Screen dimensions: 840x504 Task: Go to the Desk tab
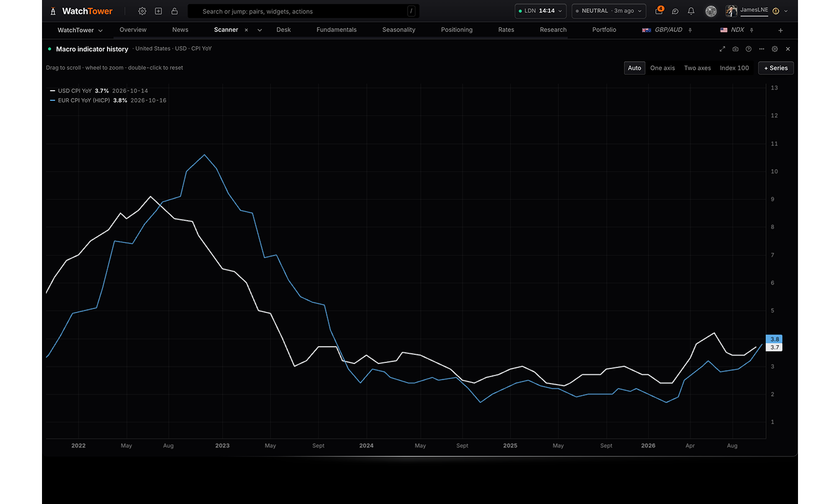tap(284, 30)
